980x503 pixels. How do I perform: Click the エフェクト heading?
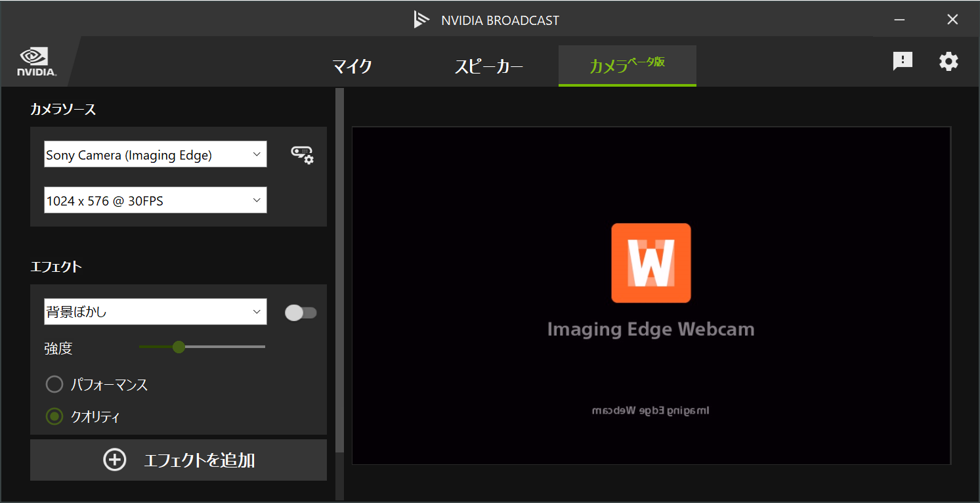tap(56, 266)
